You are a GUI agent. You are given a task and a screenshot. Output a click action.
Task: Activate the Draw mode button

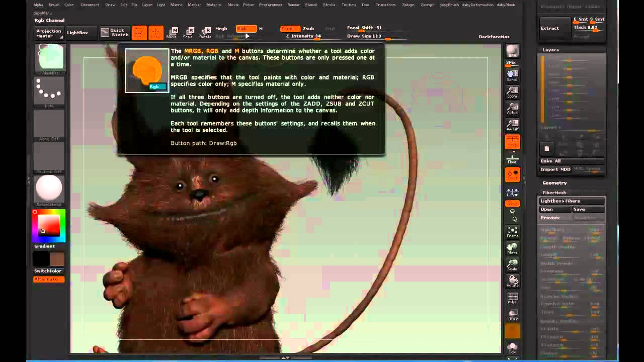tap(156, 33)
